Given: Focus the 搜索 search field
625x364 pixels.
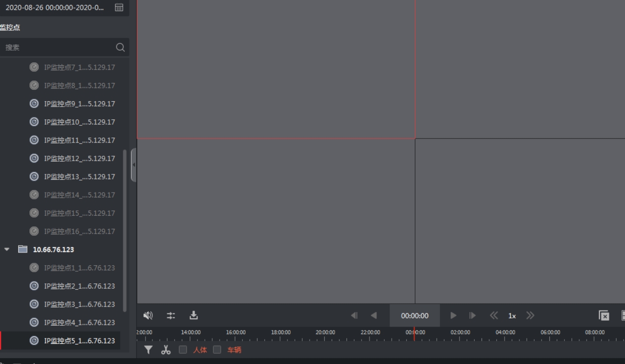Looking at the screenshot, I should [x=64, y=48].
